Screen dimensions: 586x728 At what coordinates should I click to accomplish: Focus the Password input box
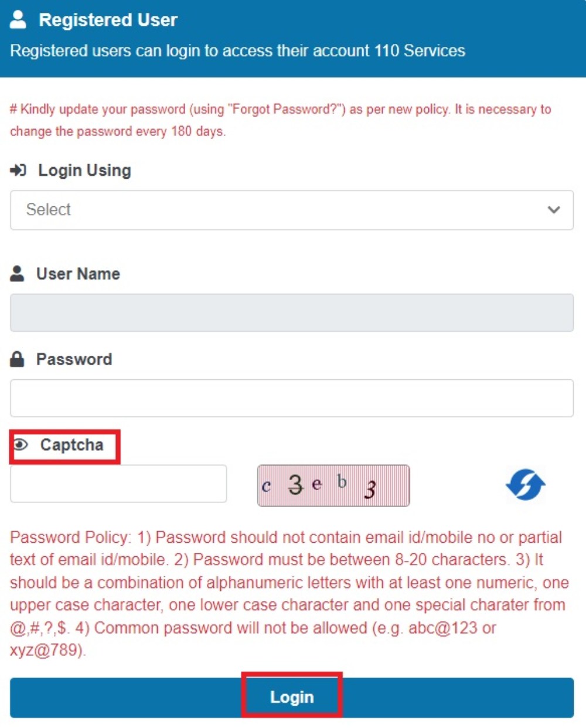tap(292, 397)
